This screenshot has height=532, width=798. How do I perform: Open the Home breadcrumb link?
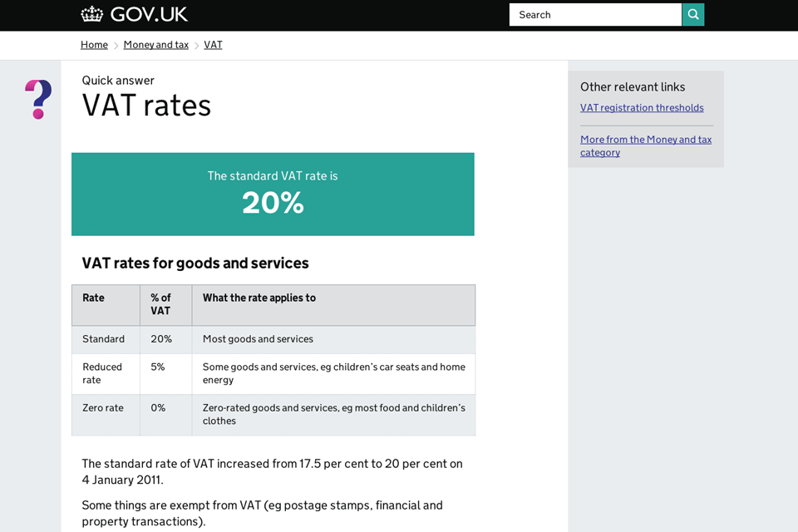(94, 44)
